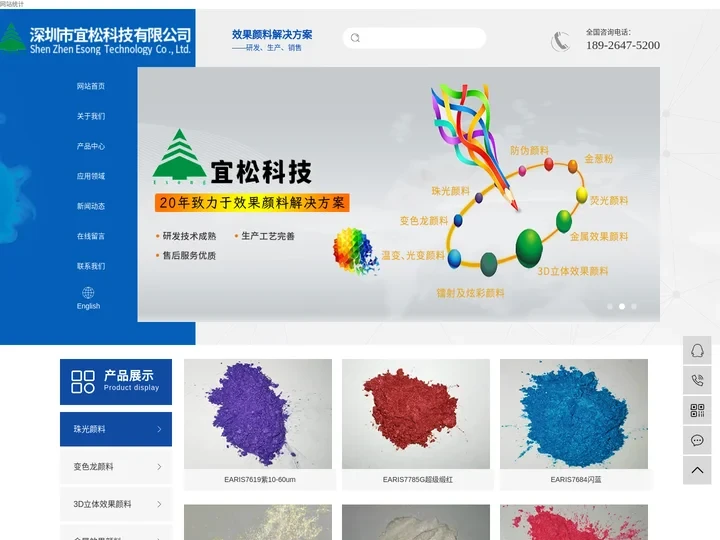Open the phone contact floating icon
Screen dimensions: 720x540
coord(697,380)
